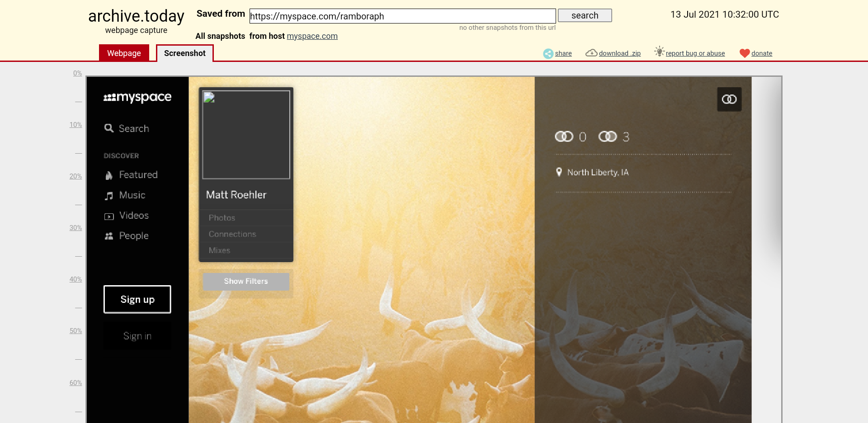This screenshot has width=868, height=423.
Task: Expand filters with Show Filters button
Action: 246,281
